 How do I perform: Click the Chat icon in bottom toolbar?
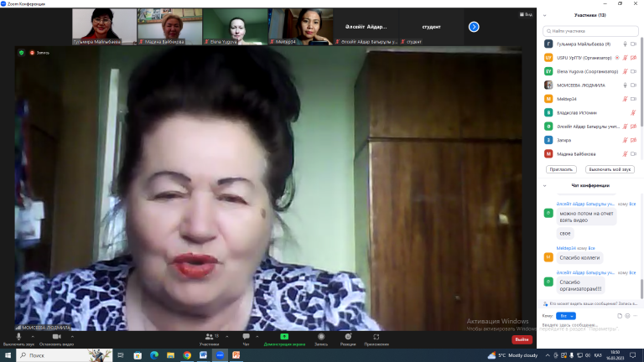[246, 336]
